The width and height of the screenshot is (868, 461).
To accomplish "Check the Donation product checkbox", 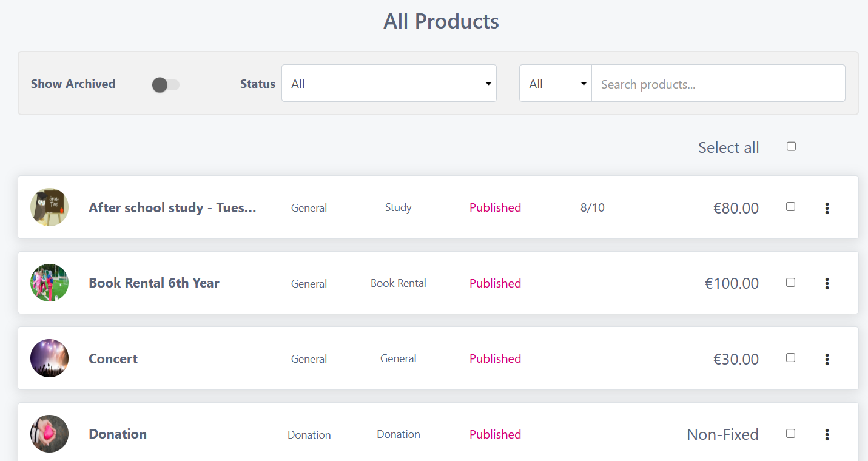I will [x=790, y=434].
